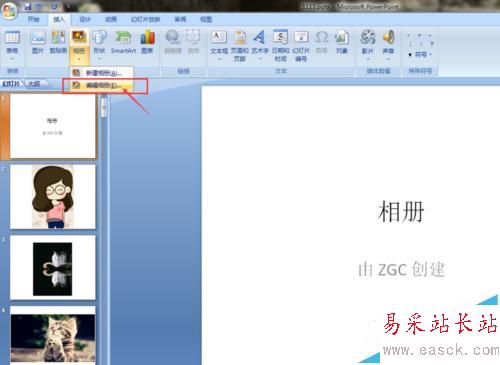Switch to the Home (开始) ribbon tab
The height and width of the screenshot is (365, 500).
tap(33, 19)
